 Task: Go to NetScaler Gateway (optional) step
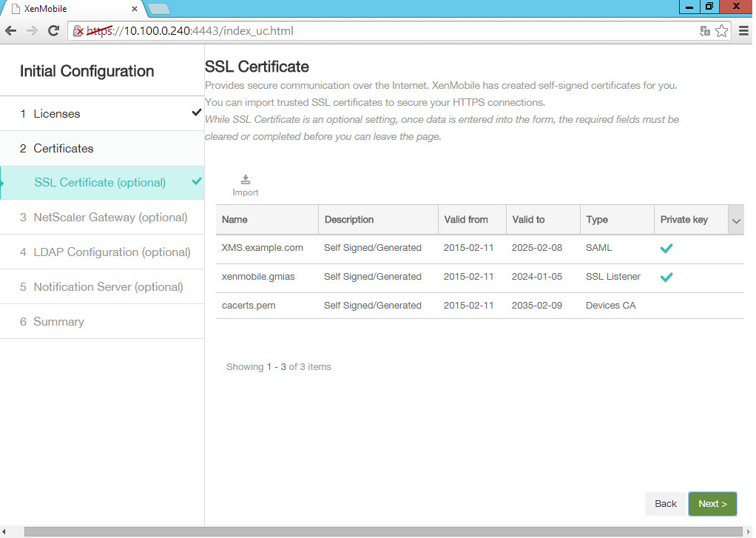(102, 217)
